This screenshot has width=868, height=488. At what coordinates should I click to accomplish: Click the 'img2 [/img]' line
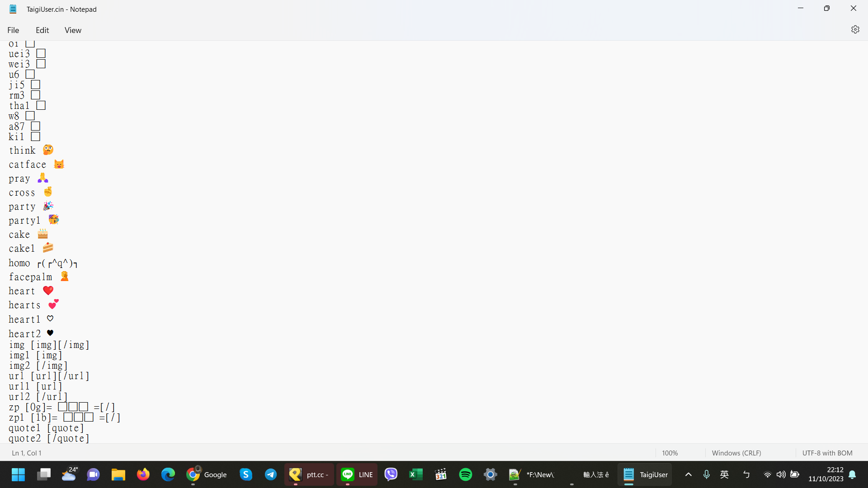[x=38, y=366]
